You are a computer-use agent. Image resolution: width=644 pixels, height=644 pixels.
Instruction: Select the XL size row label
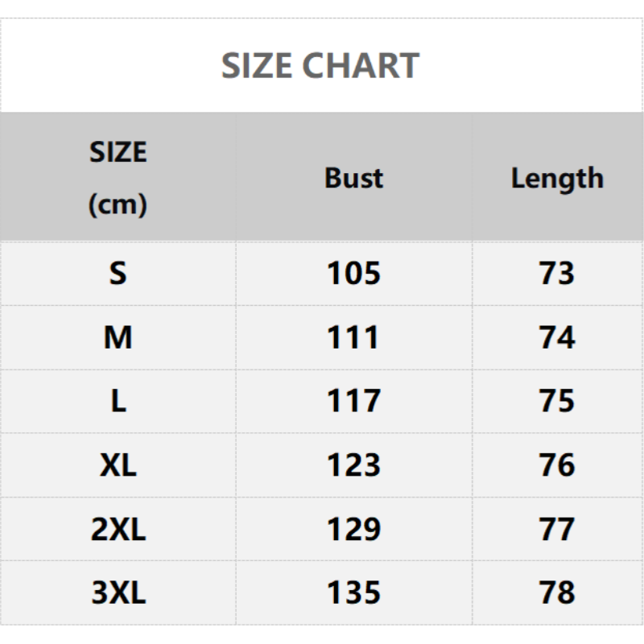pyautogui.click(x=118, y=464)
